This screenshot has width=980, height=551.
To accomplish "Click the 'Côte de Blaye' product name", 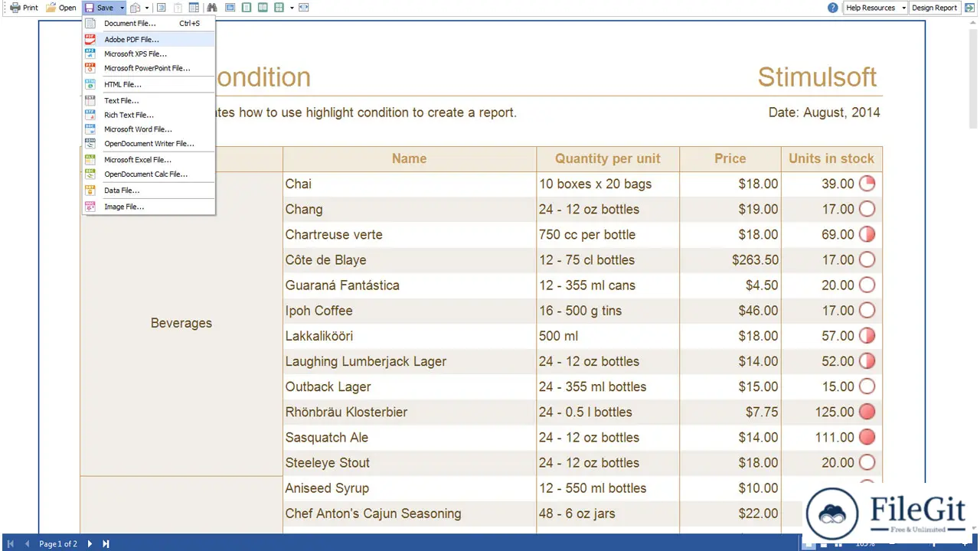I will point(325,259).
